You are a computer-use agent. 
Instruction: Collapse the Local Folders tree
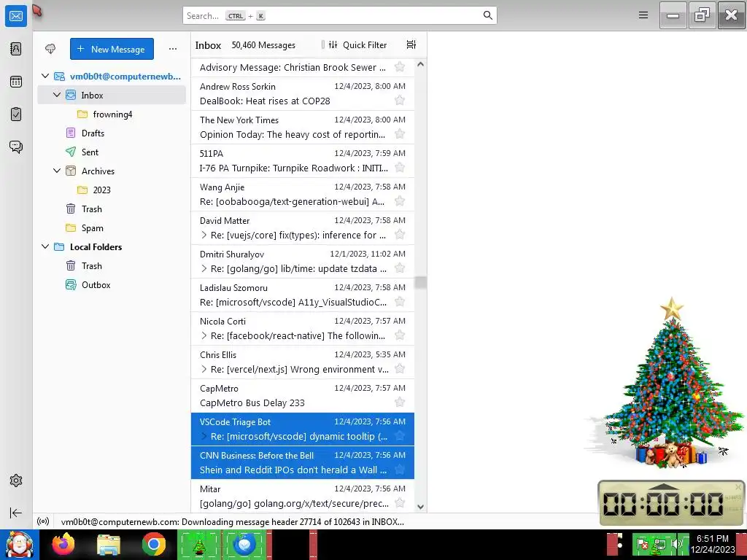pos(45,246)
